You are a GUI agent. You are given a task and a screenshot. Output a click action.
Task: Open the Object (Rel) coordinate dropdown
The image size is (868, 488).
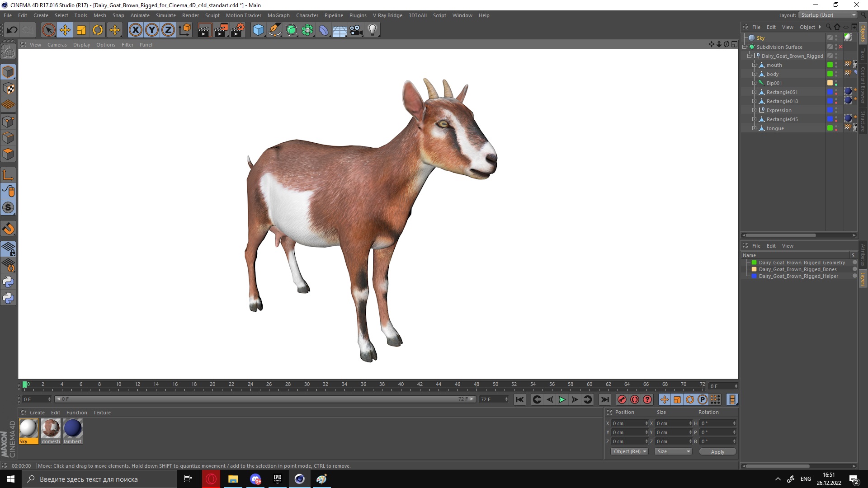tap(629, 451)
